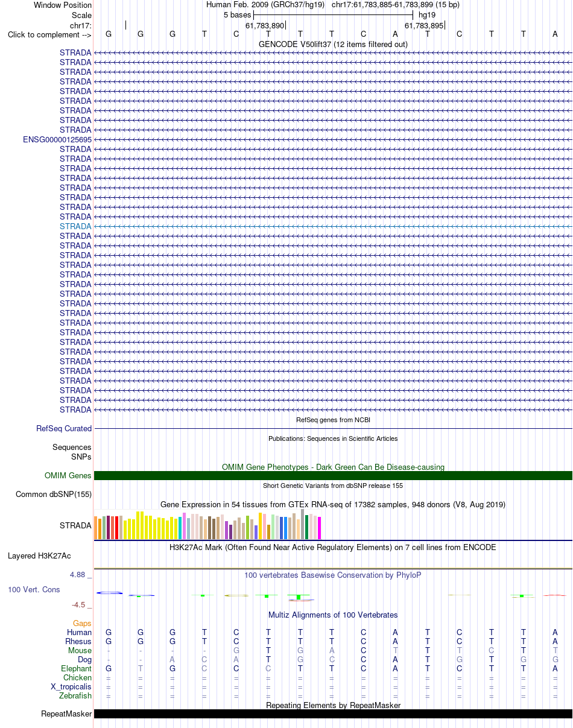Click the RefSeq Curated track label

(64, 429)
